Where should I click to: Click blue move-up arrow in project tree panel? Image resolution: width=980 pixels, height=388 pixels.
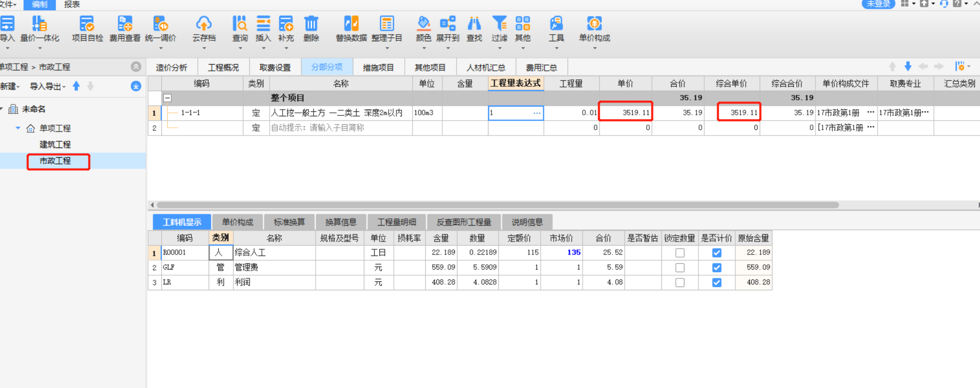click(x=77, y=86)
